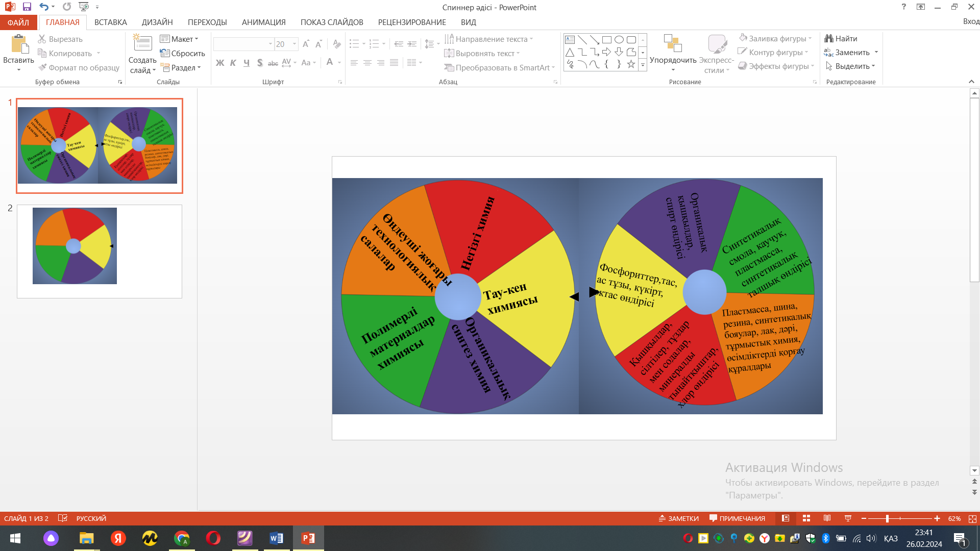The image size is (980, 551).
Task: Click the Save icon in quick access toolbar
Action: pyautogui.click(x=27, y=7)
